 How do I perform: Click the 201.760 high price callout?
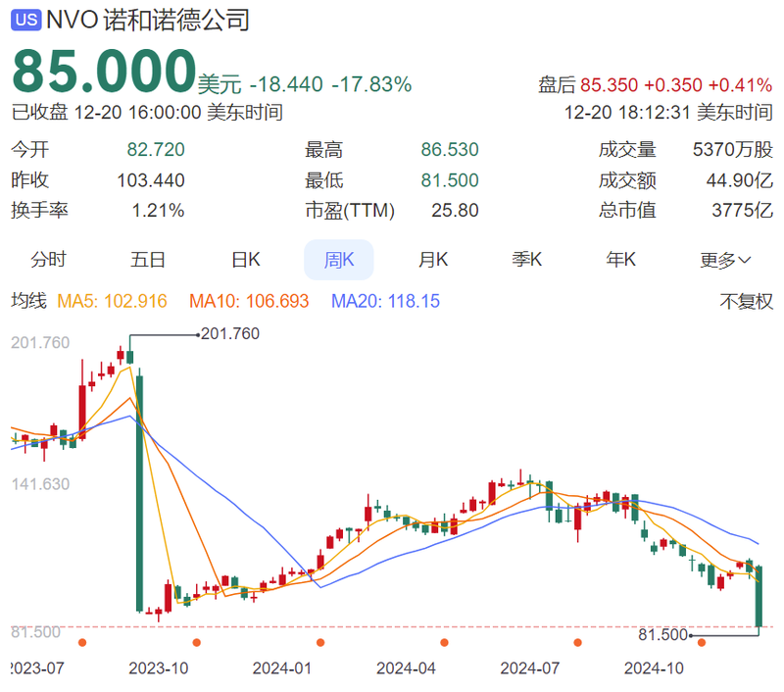(229, 334)
